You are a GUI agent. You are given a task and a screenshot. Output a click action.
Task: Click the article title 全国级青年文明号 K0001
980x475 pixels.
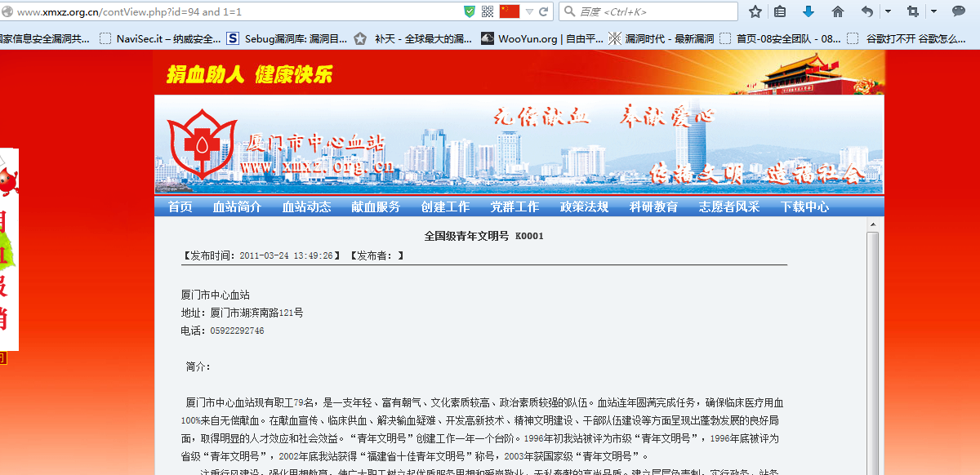point(483,236)
